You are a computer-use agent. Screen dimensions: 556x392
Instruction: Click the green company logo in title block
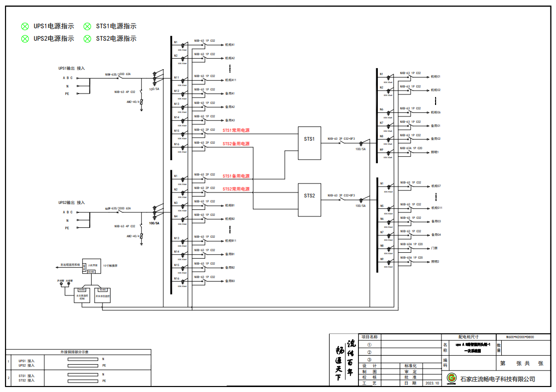451,379
